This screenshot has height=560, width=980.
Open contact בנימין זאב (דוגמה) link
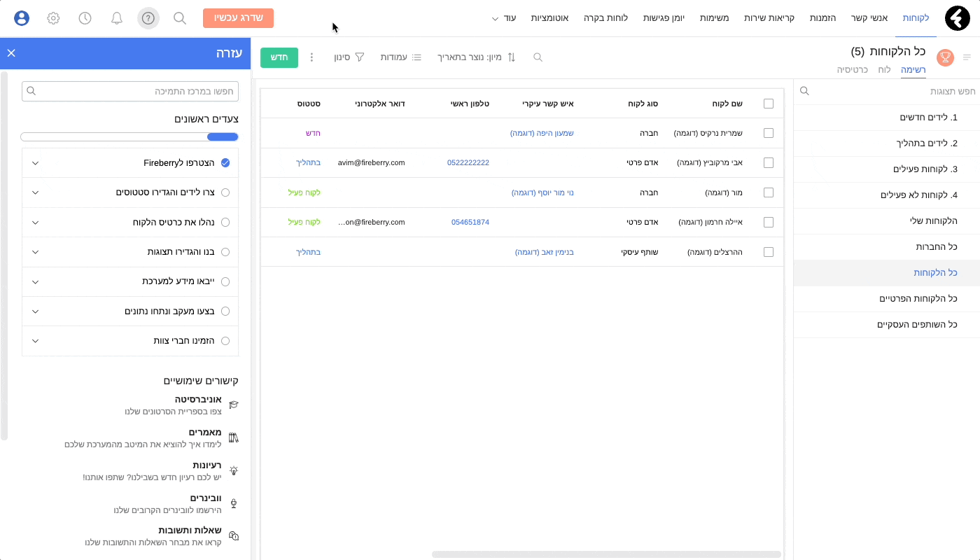click(545, 252)
